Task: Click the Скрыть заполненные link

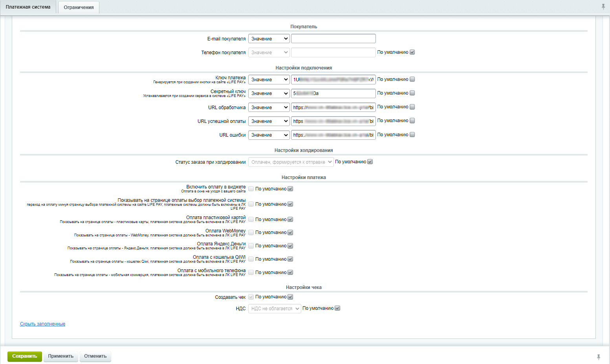Action: pyautogui.click(x=42, y=324)
